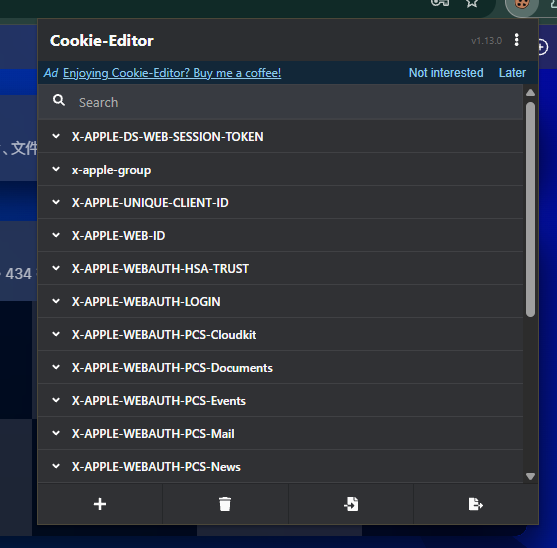The height and width of the screenshot is (548, 557).
Task: Click the Search cookies input field
Action: coord(280,102)
